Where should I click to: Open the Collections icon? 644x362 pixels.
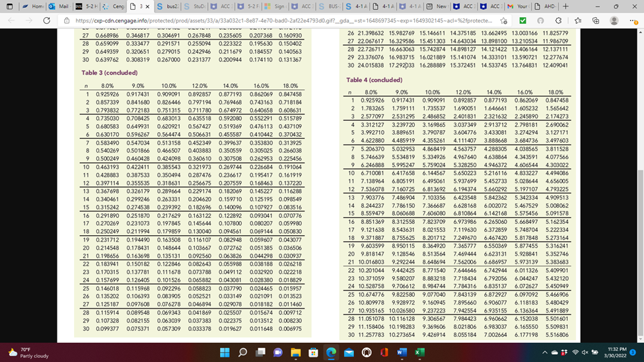pos(596,20)
